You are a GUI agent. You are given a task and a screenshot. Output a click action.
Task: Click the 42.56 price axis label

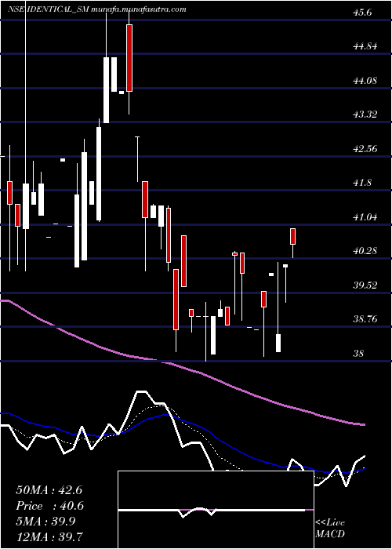pos(364,149)
